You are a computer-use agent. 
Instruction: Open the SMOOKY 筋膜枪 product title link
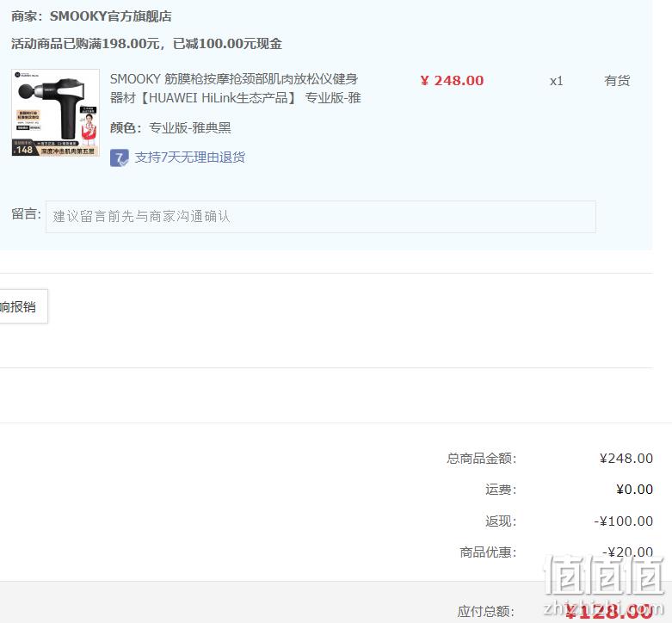[x=235, y=89]
